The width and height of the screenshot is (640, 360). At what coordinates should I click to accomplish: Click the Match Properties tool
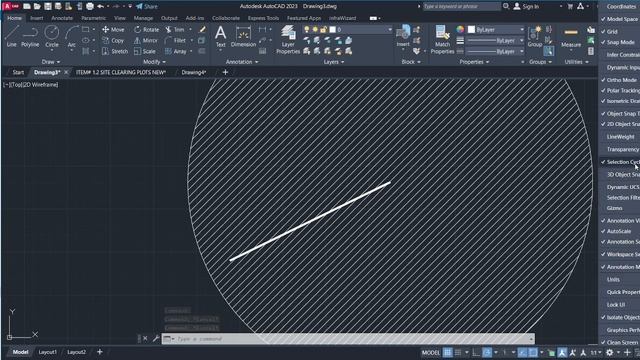442,39
